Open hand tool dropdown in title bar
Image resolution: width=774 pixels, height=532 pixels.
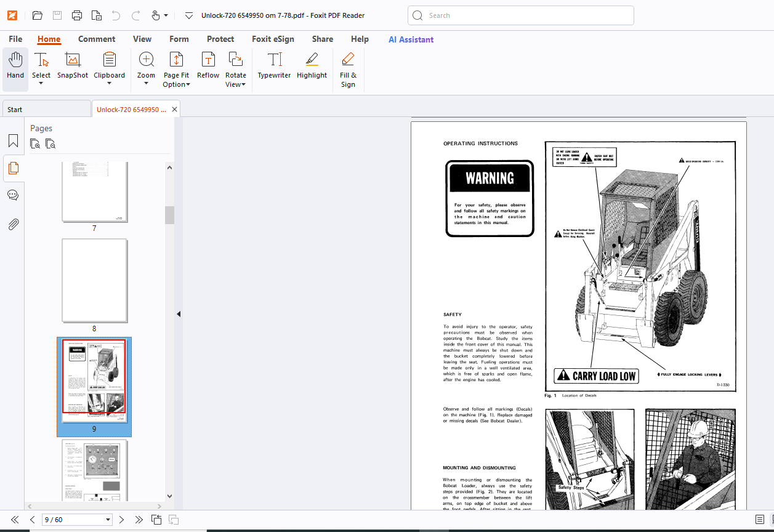click(x=166, y=15)
